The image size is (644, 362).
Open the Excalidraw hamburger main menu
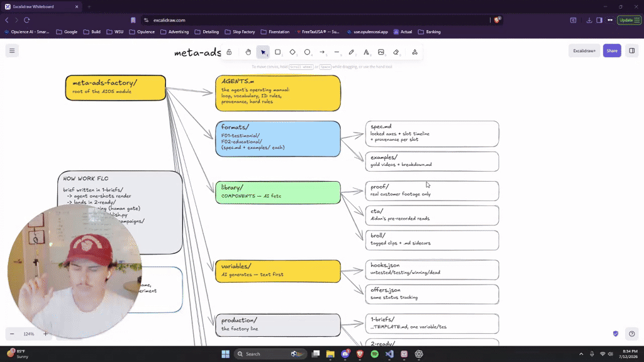(12, 50)
